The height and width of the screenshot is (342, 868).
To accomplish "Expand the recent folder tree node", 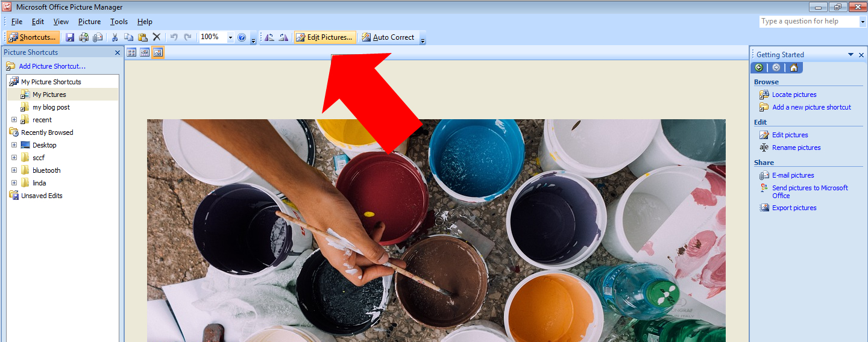I will click(14, 120).
